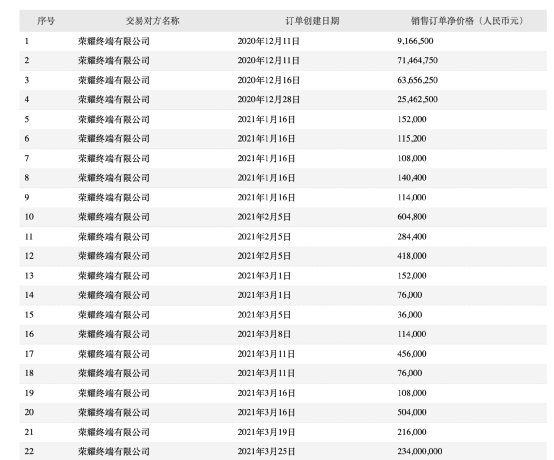Click 荣耀终端有限公司 in row 14
The width and height of the screenshot is (554, 460).
point(113,295)
